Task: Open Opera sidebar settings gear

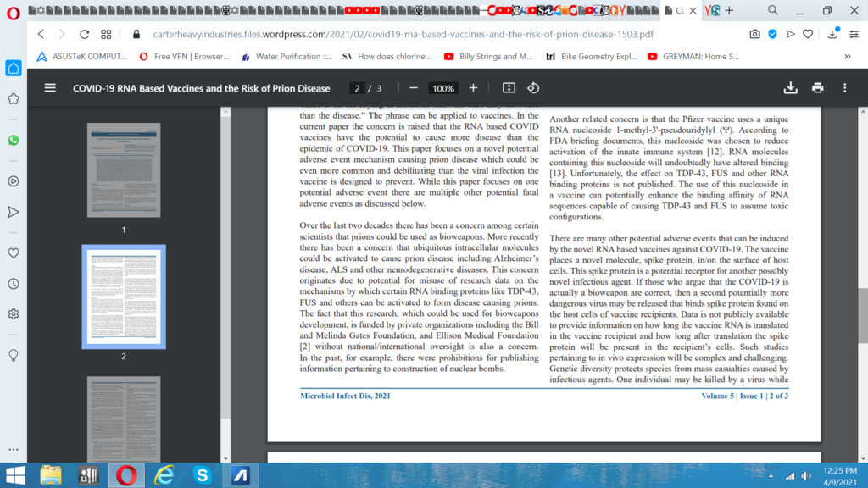Action: [x=14, y=313]
